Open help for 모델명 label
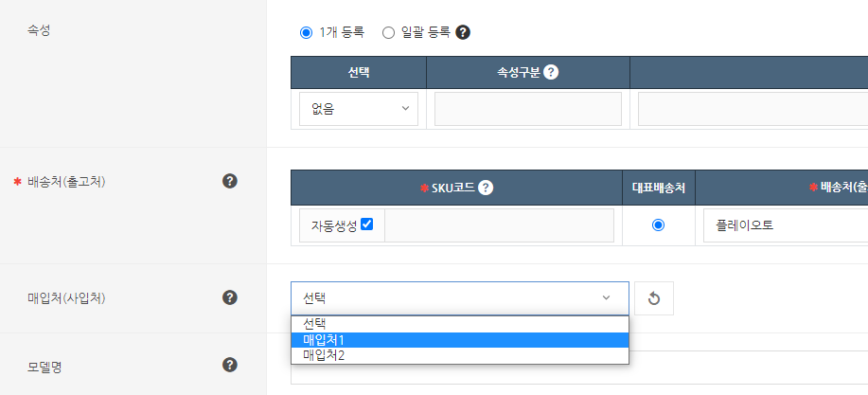Image resolution: width=868 pixels, height=395 pixels. pos(229,365)
